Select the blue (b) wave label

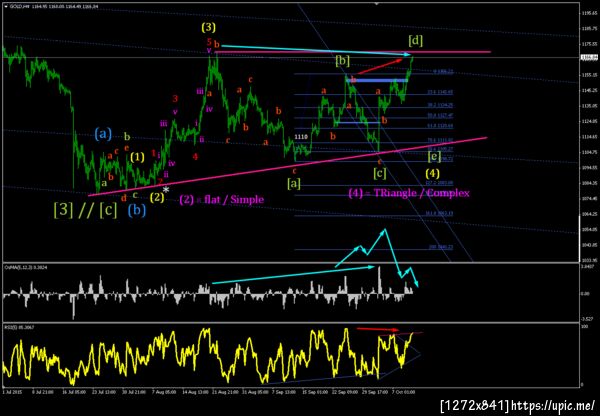(x=137, y=210)
